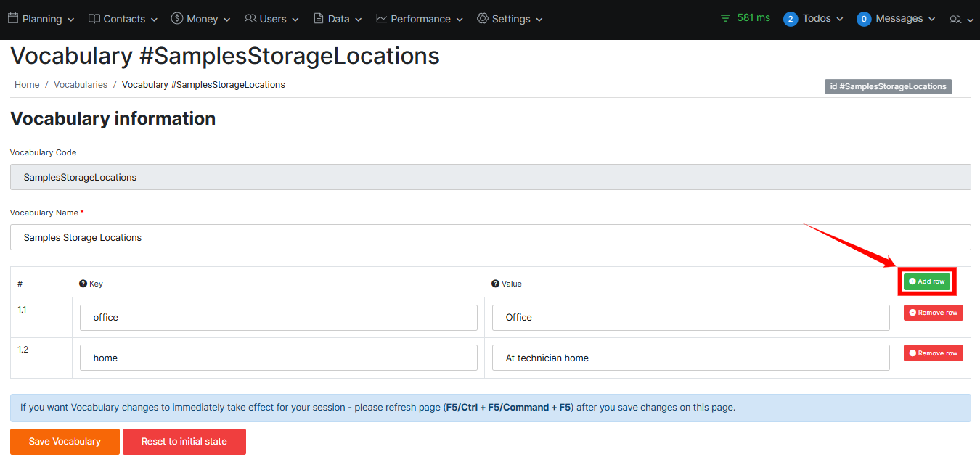Click the green response time indicator icon
This screenshot has height=457, width=980.
coord(725,18)
